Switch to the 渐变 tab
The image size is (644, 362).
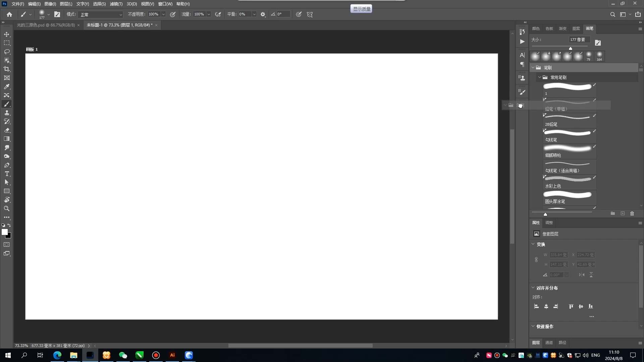562,28
